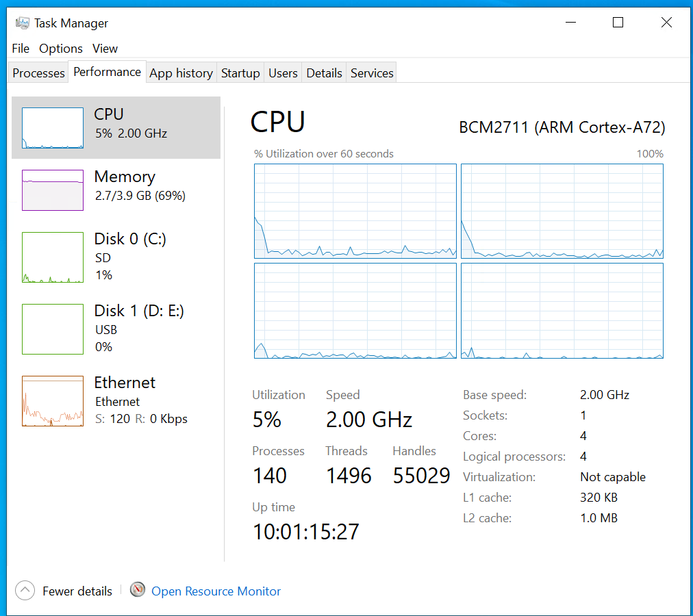Click the L1 cache 320 KB value
The image size is (693, 616).
point(598,498)
